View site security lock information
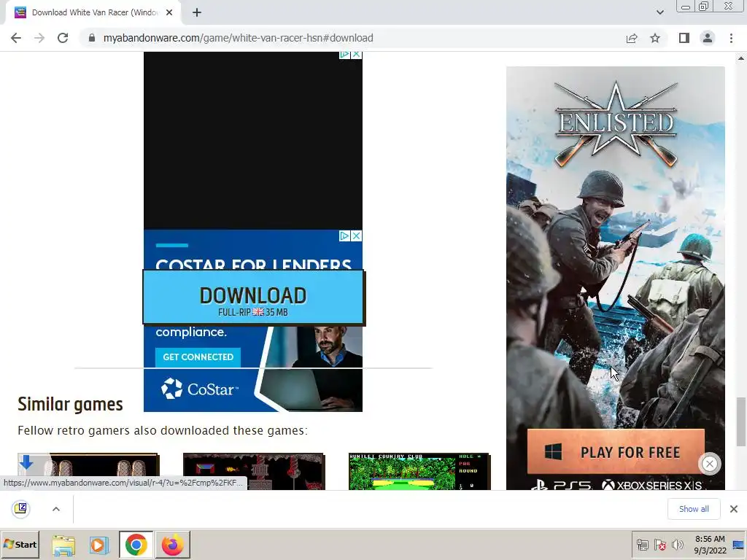The width and height of the screenshot is (747, 560). (92, 38)
